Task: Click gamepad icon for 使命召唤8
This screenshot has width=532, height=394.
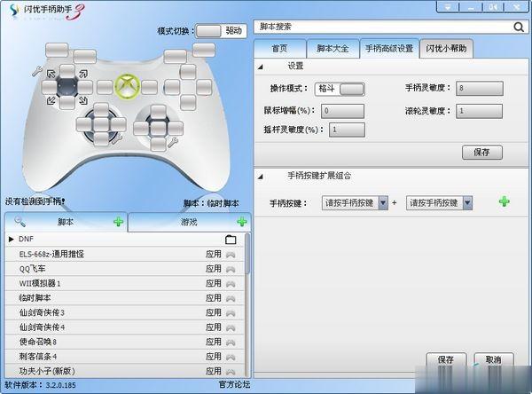Action: (x=231, y=342)
